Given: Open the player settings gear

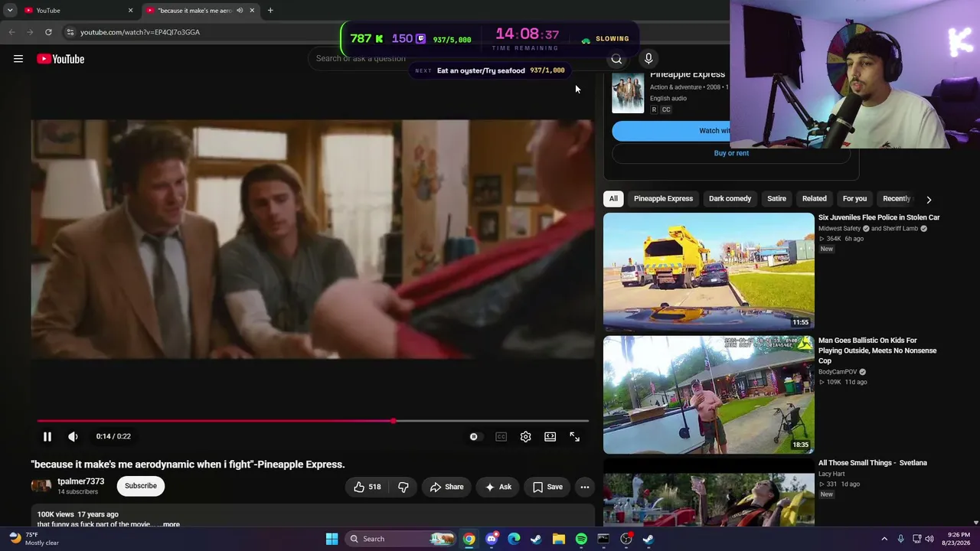Looking at the screenshot, I should click(525, 436).
